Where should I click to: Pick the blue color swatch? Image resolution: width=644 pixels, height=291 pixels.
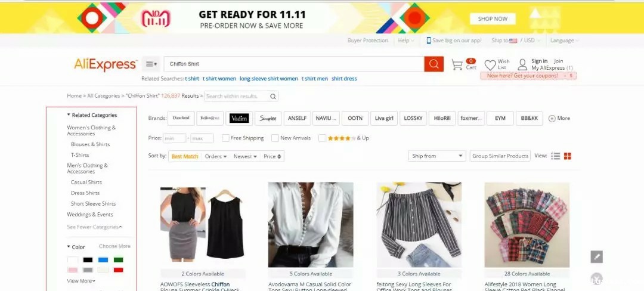(x=103, y=260)
